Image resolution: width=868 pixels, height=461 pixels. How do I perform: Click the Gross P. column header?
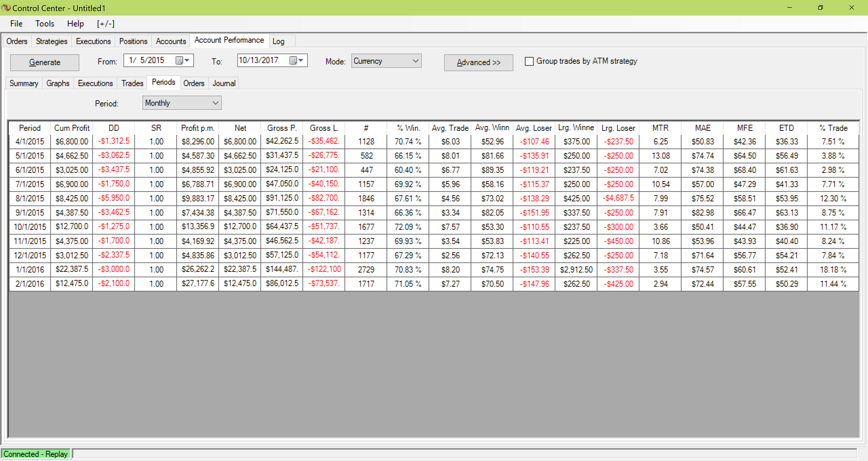point(282,128)
